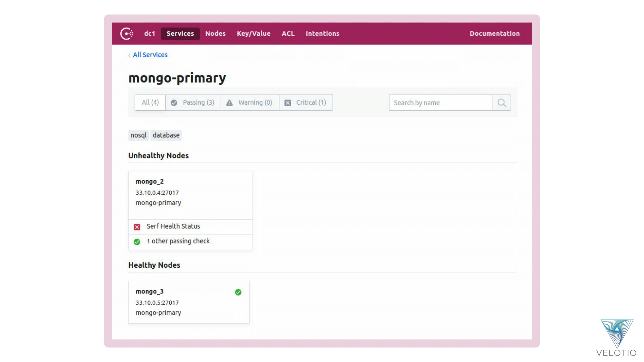
Task: Click the search magnifier icon
Action: [502, 103]
